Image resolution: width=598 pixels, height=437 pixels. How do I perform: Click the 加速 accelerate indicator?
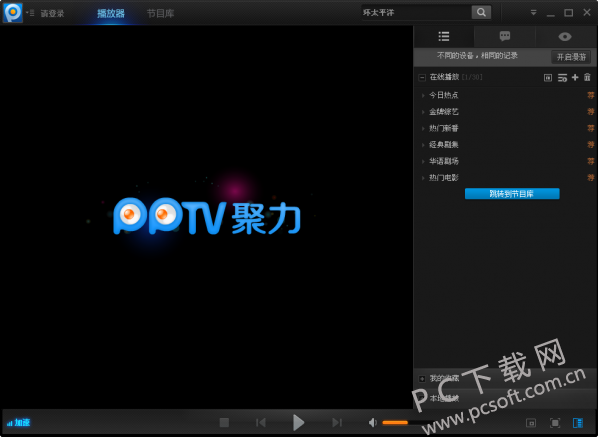(x=18, y=423)
